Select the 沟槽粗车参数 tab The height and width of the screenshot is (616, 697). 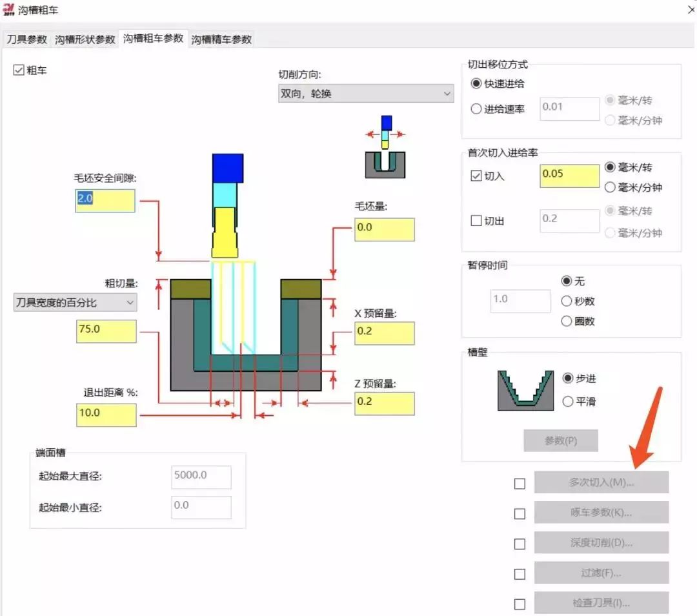(x=154, y=38)
